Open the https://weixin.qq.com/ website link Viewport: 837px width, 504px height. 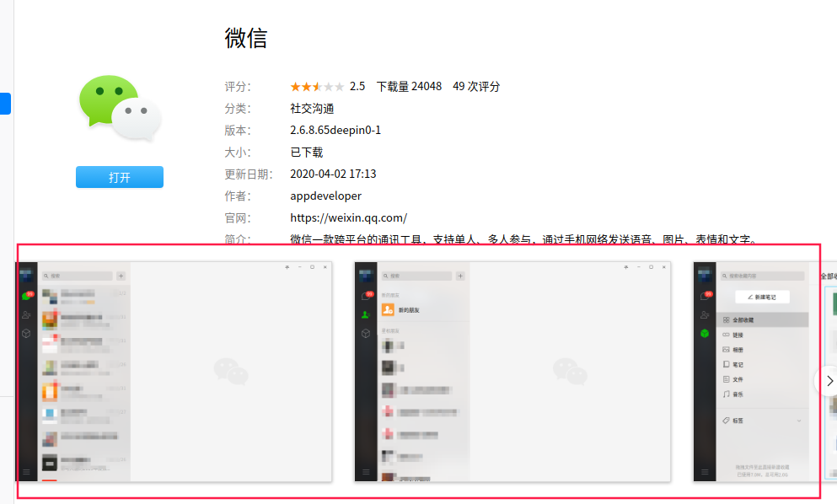point(349,217)
